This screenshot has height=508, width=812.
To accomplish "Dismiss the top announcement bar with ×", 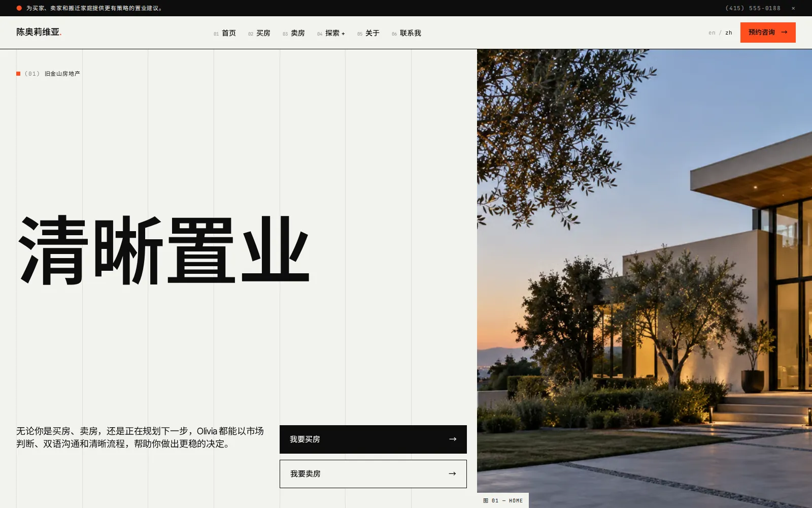I will point(793,8).
